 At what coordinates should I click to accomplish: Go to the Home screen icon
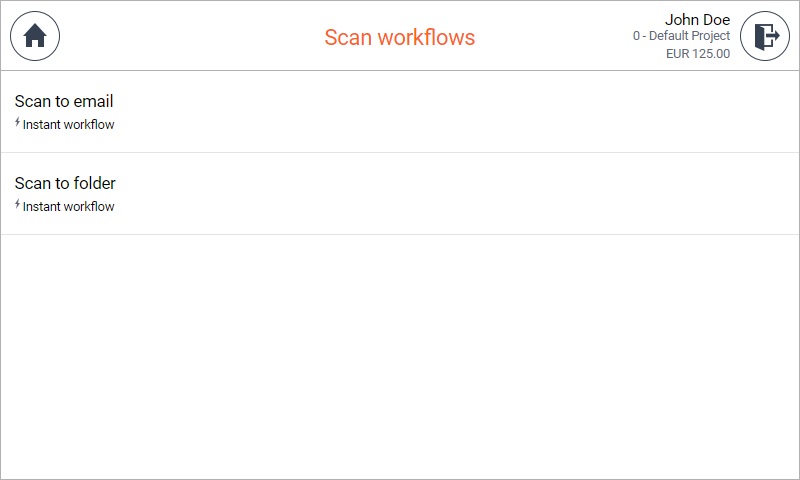tap(35, 36)
